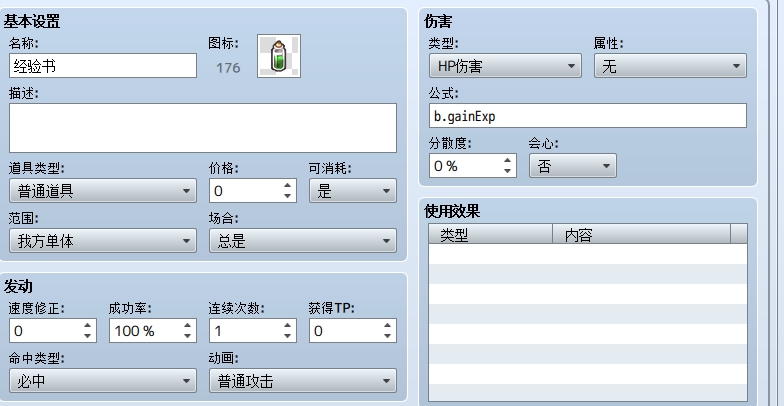Focus the empty 描述 text box
Screen dimensions: 784x406
(x=203, y=128)
